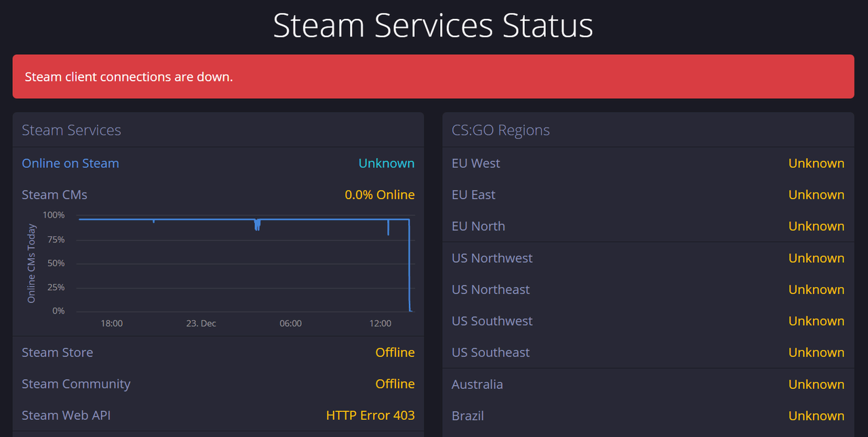
Task: Click the Unknown status for Australia
Action: (816, 384)
